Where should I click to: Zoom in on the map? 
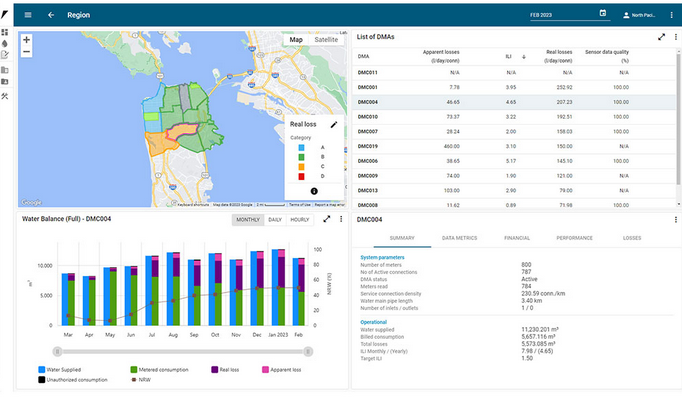point(27,40)
